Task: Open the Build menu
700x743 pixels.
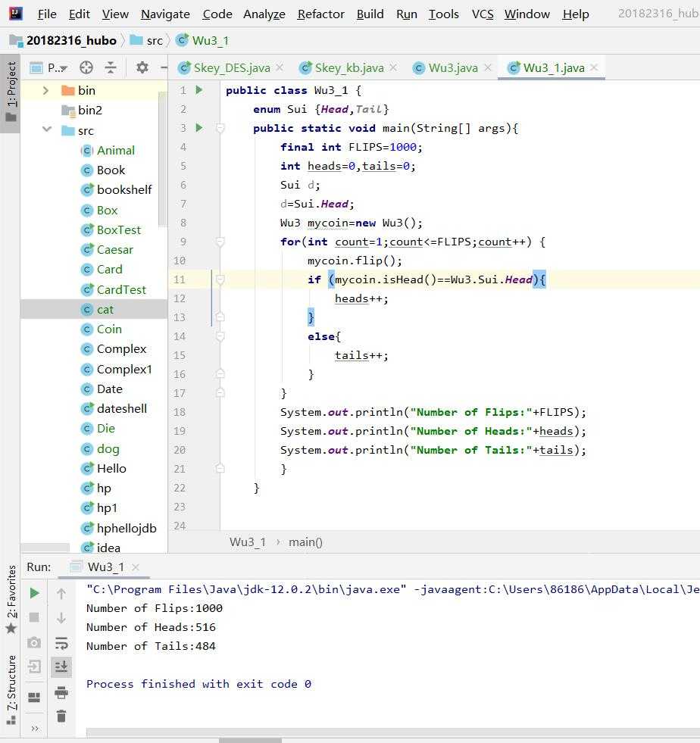Action: click(370, 14)
